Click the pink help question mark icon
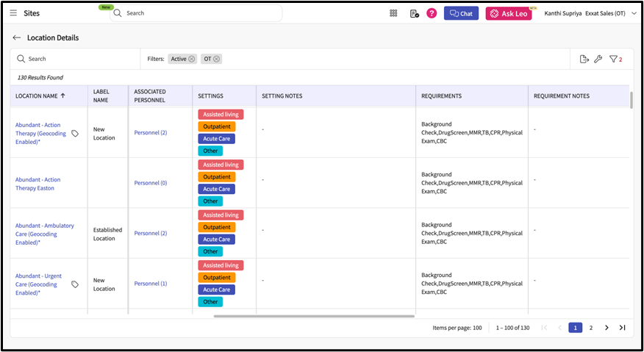 (432, 13)
